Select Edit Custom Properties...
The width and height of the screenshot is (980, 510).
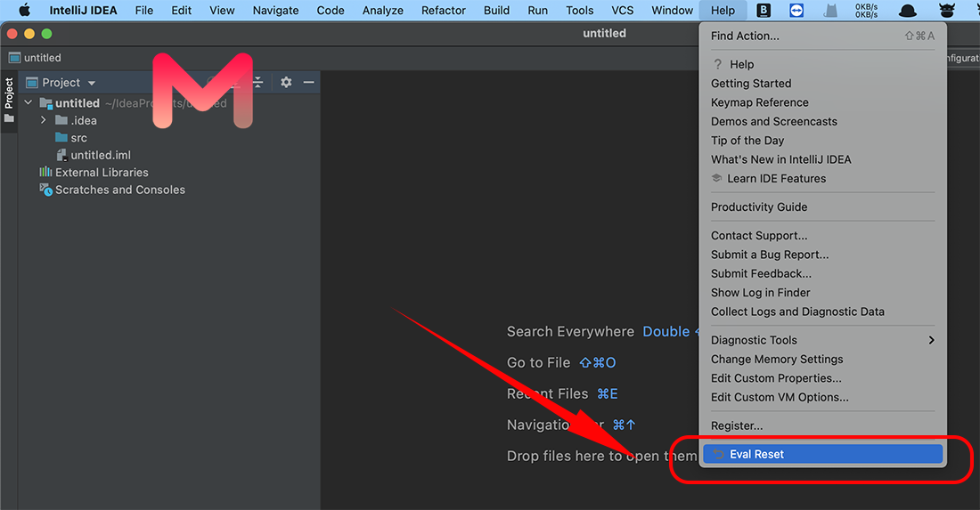[x=822, y=378]
